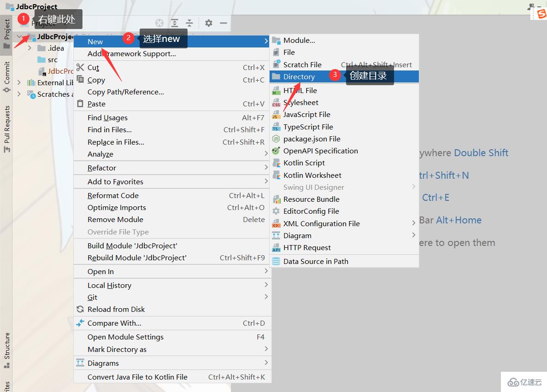The width and height of the screenshot is (547, 392).
Task: Select Diagram entry in New submenu
Action: (x=344, y=235)
